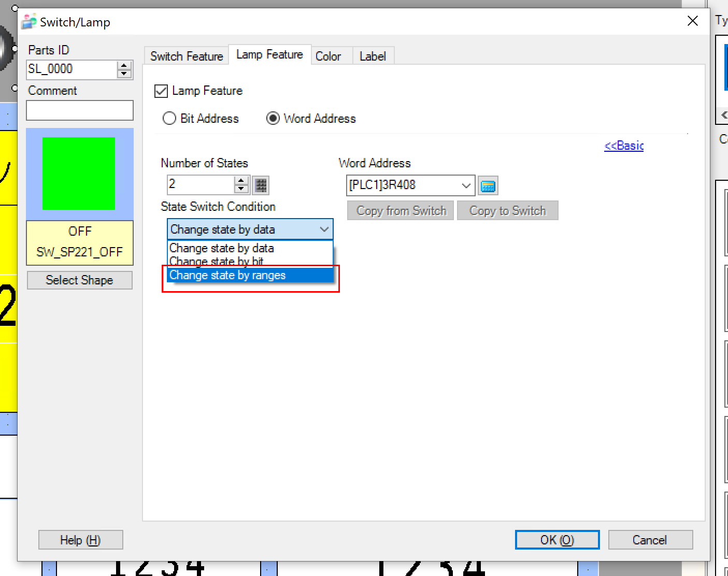
Task: Select the Bit Address radio button
Action: pyautogui.click(x=169, y=119)
